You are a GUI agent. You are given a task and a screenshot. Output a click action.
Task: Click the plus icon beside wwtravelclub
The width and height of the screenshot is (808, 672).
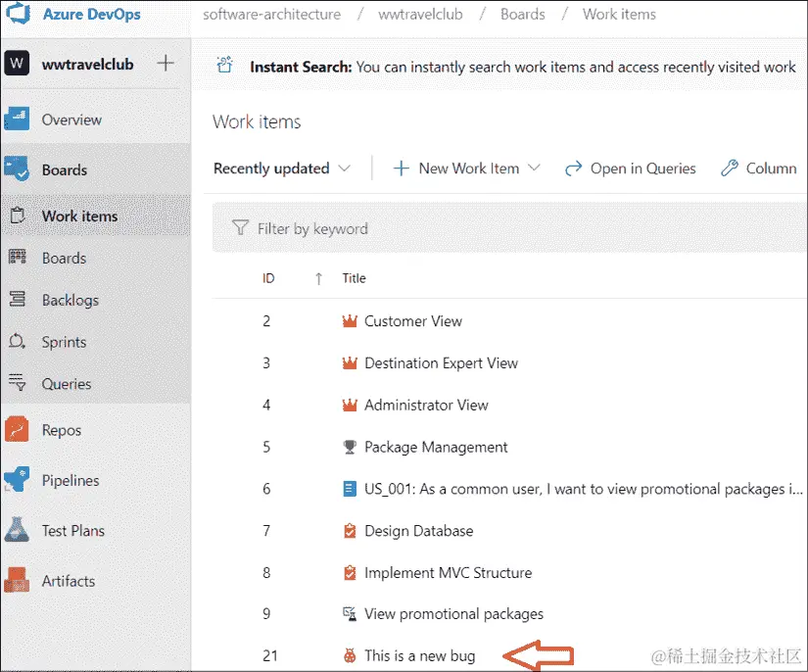[x=166, y=64]
